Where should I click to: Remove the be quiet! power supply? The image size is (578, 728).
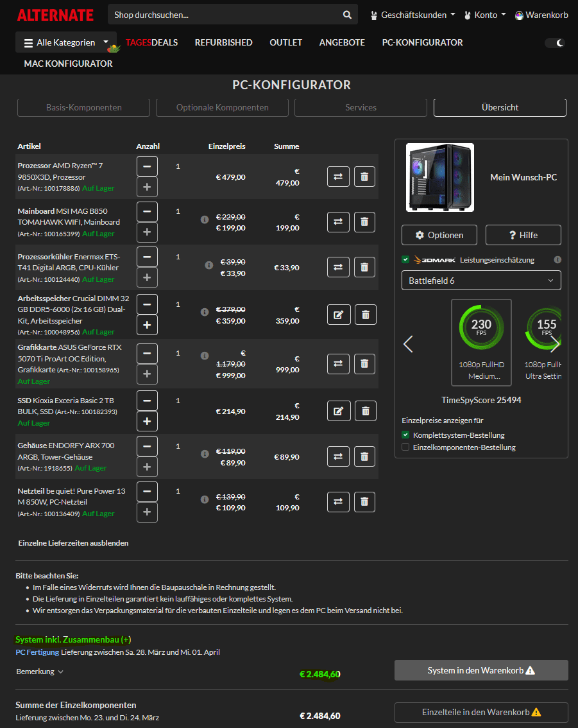pos(364,502)
